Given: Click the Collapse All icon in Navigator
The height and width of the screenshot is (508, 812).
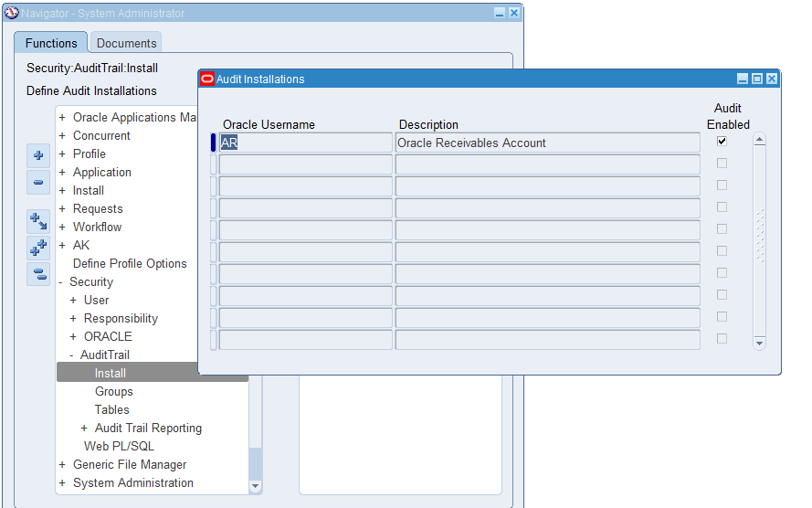Looking at the screenshot, I should point(38,274).
